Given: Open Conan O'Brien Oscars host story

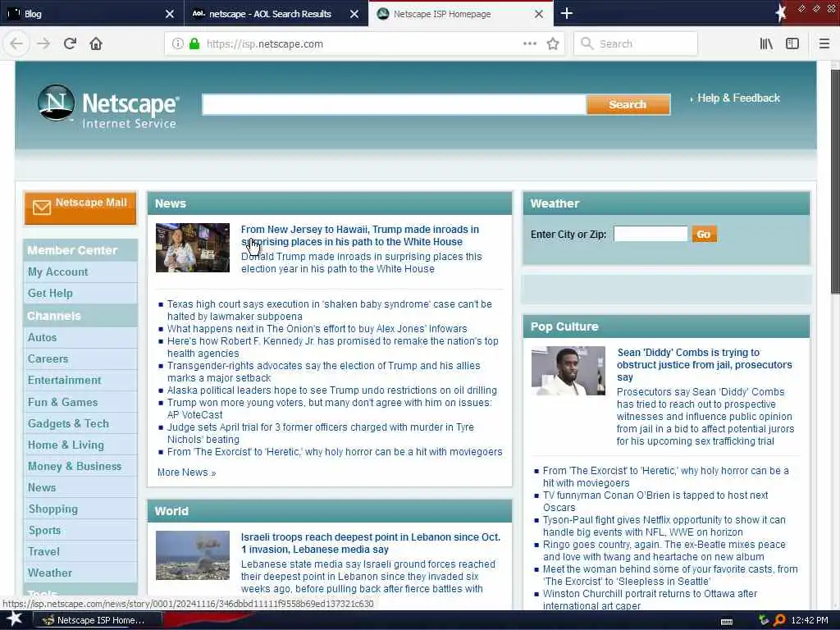Looking at the screenshot, I should (655, 501).
